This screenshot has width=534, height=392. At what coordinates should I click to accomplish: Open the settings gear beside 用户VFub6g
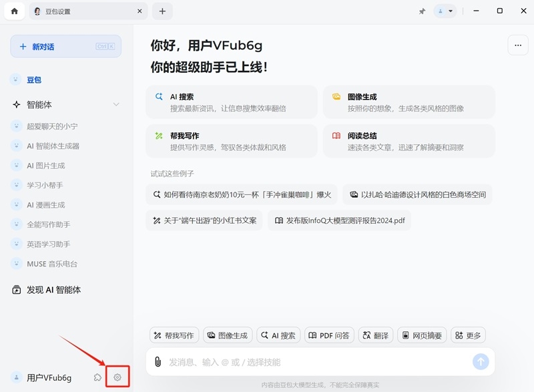117,377
